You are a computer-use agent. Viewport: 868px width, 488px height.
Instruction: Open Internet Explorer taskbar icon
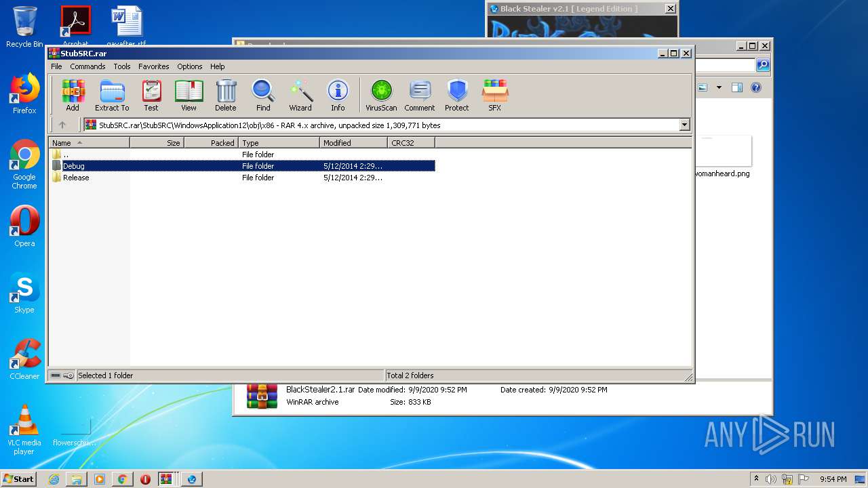pyautogui.click(x=54, y=479)
